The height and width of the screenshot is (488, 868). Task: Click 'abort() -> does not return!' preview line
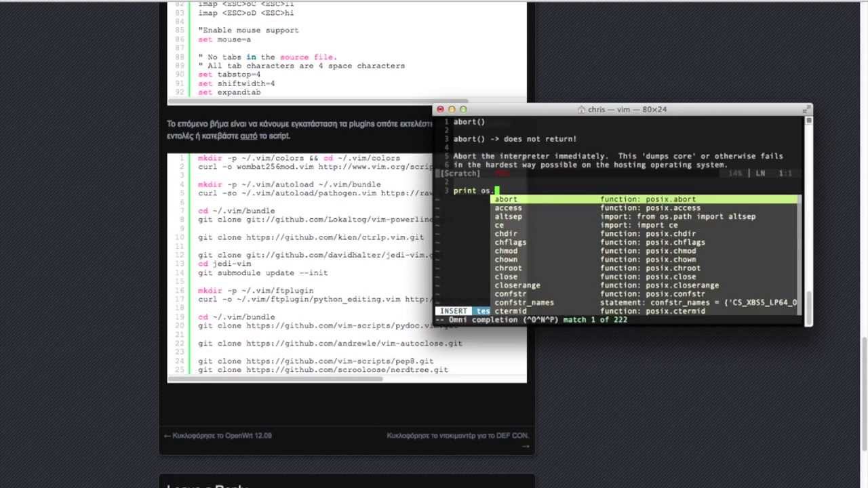click(x=515, y=139)
